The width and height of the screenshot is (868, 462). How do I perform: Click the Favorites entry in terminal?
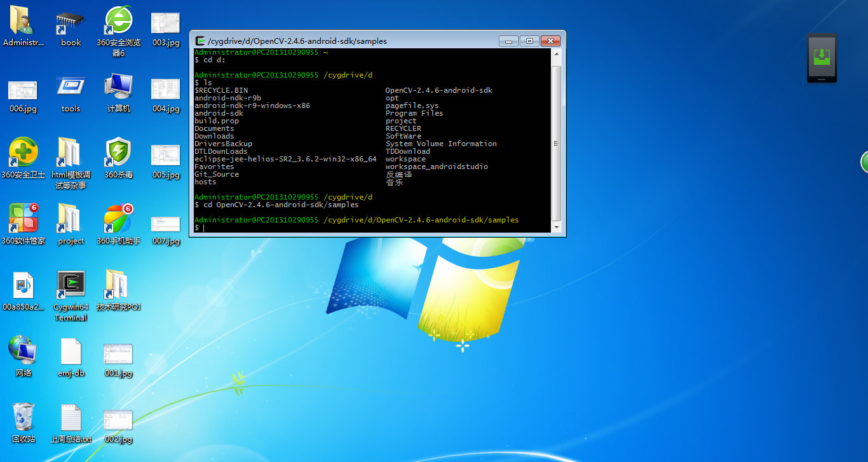click(214, 166)
